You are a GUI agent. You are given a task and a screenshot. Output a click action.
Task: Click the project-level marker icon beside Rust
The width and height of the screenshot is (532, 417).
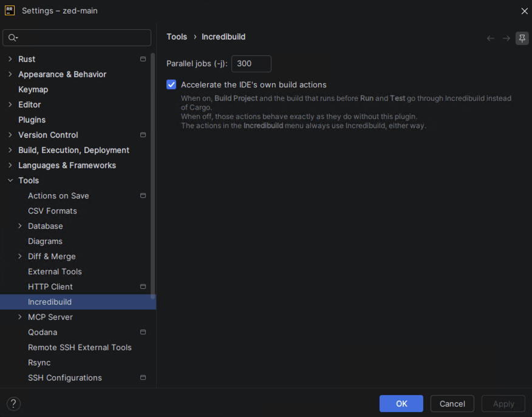143,59
